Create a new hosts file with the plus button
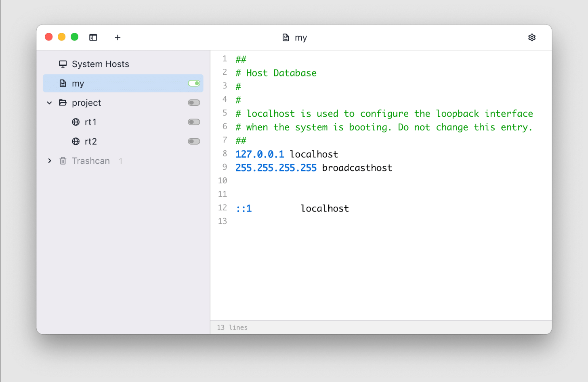 tap(118, 37)
